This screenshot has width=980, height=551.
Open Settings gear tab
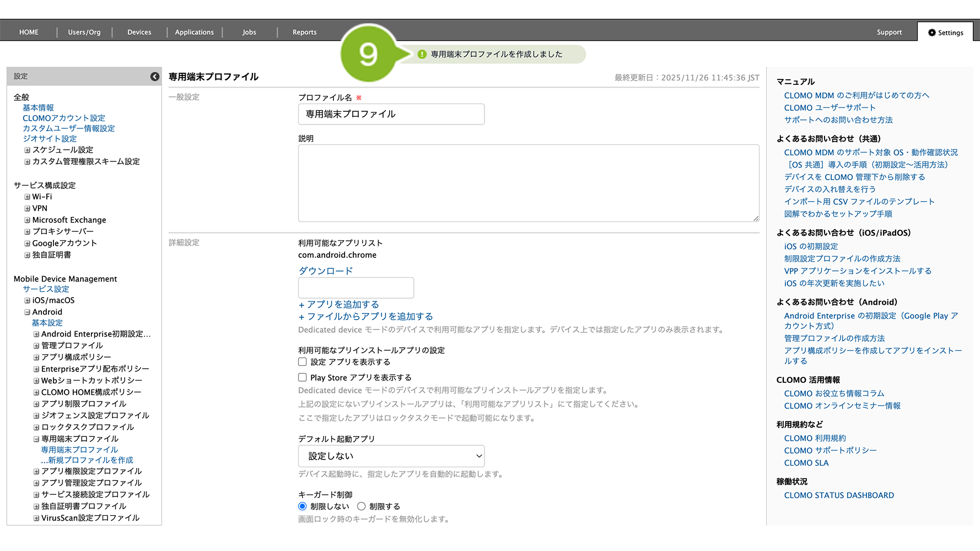pos(945,33)
